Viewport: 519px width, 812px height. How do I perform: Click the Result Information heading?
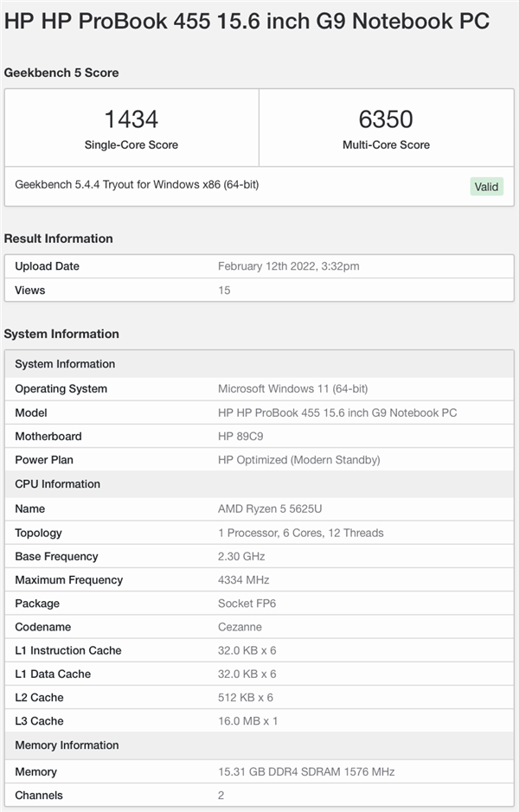tap(59, 239)
